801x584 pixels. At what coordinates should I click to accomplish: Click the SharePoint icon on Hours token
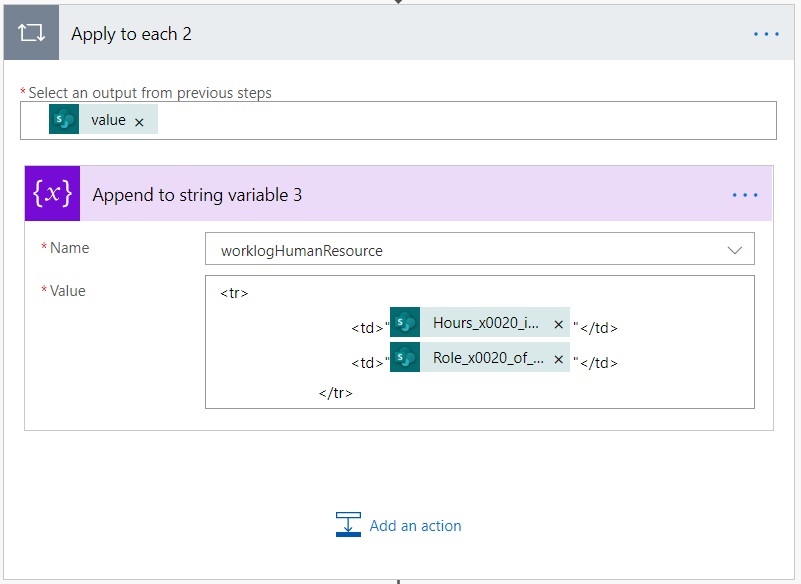click(405, 324)
